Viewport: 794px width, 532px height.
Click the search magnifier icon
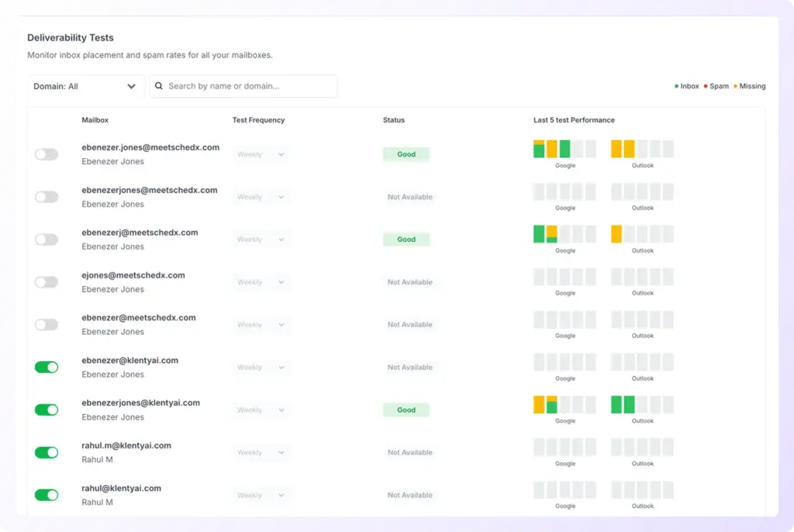(x=159, y=86)
